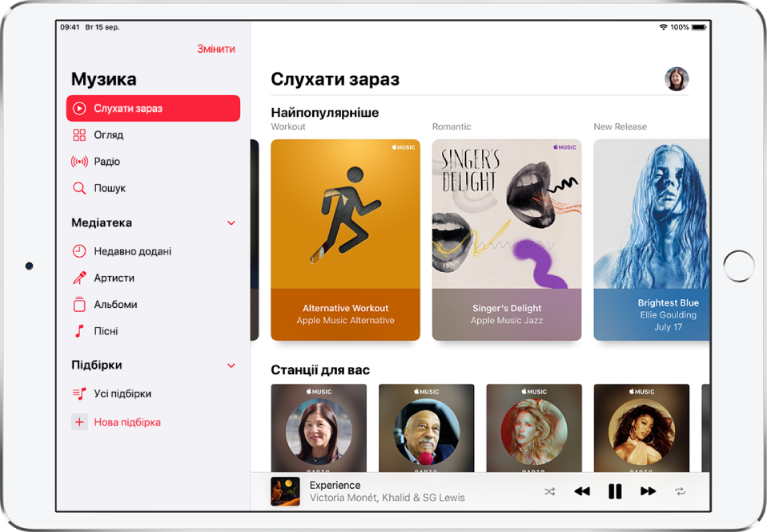This screenshot has height=532, width=771.
Task: Open Усі підбірки
Action: click(153, 394)
